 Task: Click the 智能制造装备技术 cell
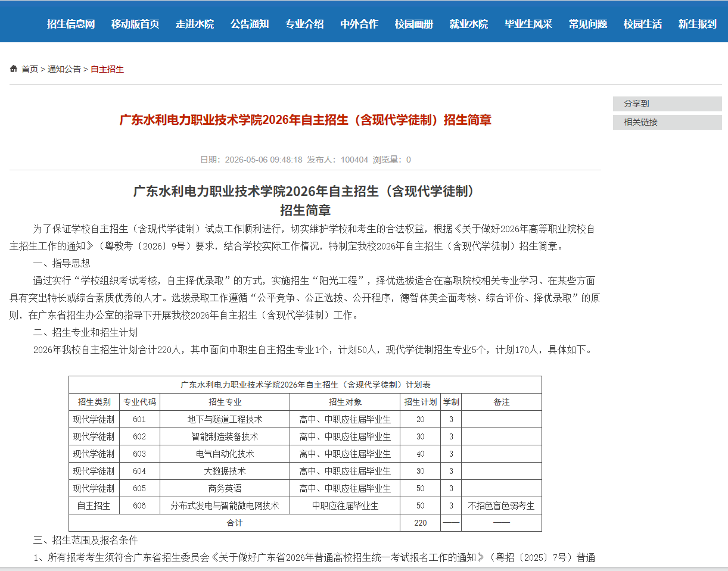pos(225,436)
